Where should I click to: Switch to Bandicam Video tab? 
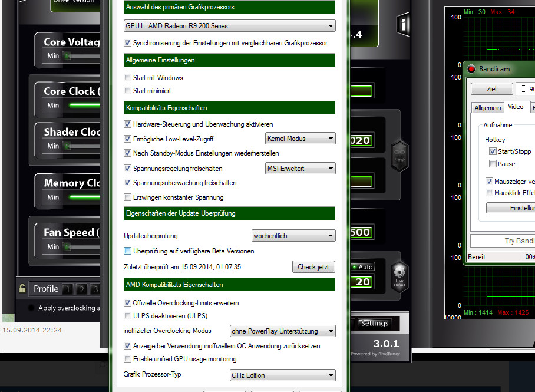516,107
